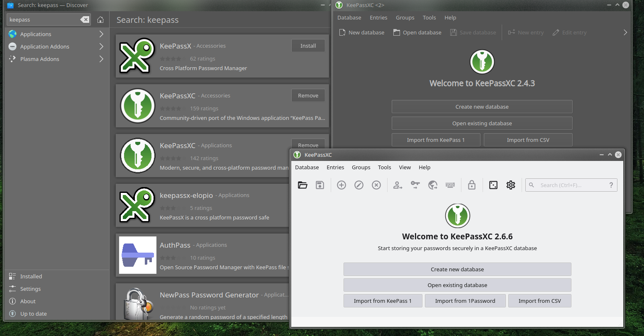Install KeePassX from Discover
The image size is (644, 336).
[308, 46]
